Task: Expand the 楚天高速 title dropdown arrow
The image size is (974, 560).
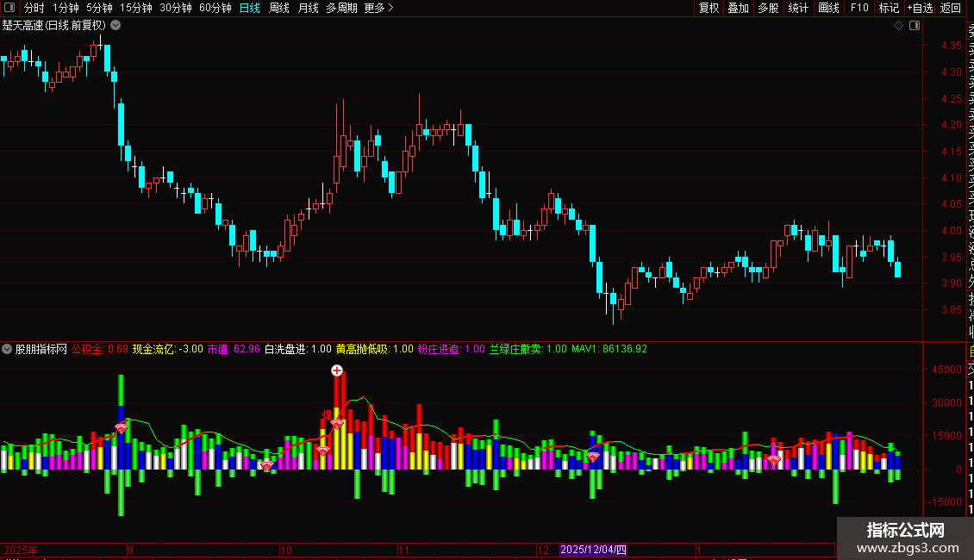Action: (x=116, y=26)
